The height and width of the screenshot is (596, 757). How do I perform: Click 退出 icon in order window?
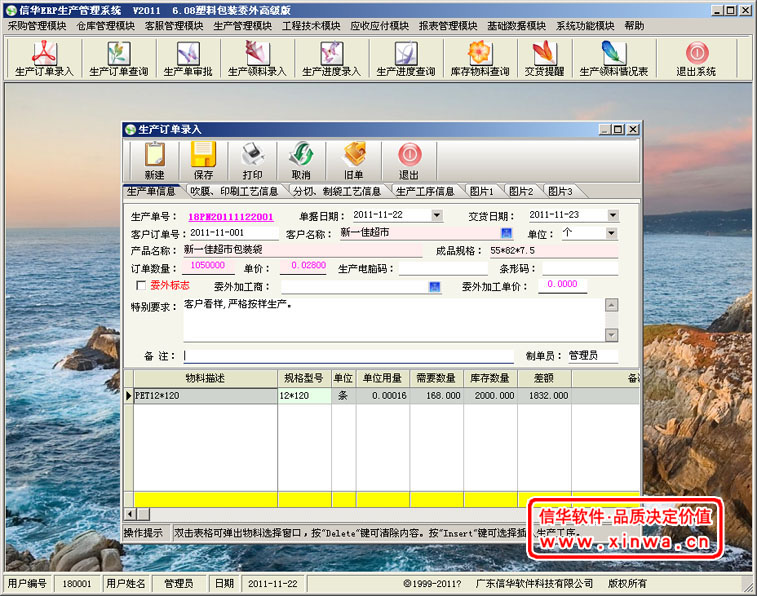409,161
